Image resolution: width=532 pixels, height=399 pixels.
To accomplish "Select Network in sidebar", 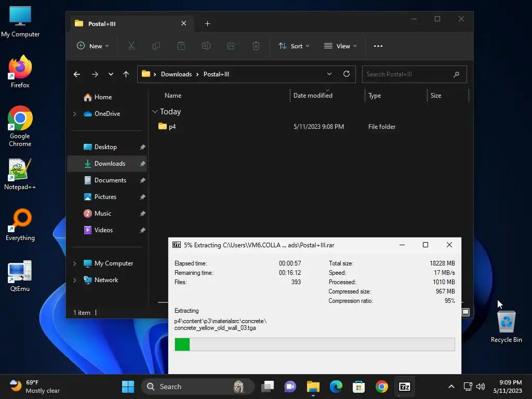I will tap(106, 280).
